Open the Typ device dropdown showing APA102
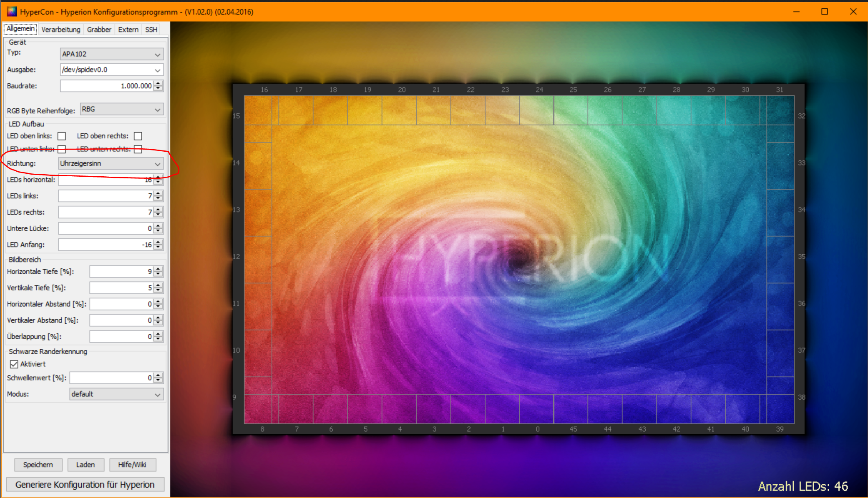868x498 pixels. 111,54
